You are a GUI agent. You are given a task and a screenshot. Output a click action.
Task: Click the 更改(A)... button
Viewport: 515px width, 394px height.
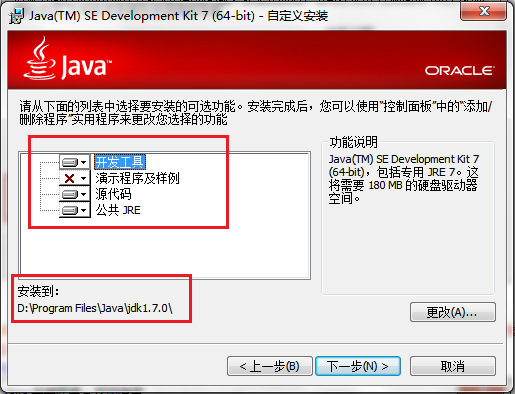(x=453, y=312)
